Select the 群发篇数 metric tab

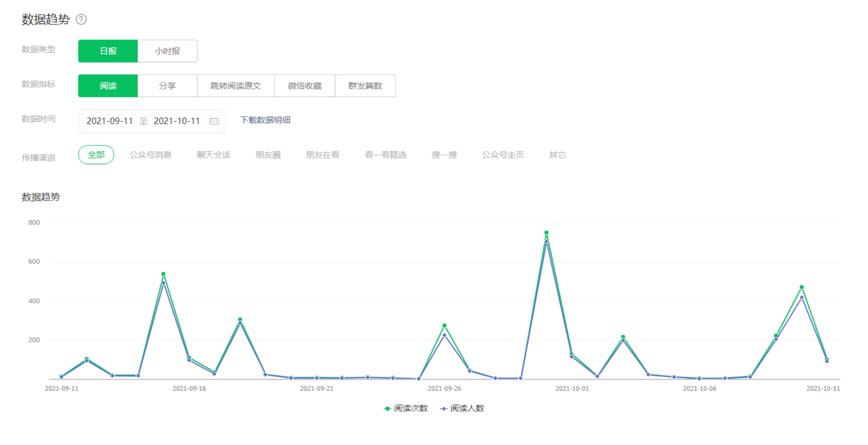[x=365, y=86]
